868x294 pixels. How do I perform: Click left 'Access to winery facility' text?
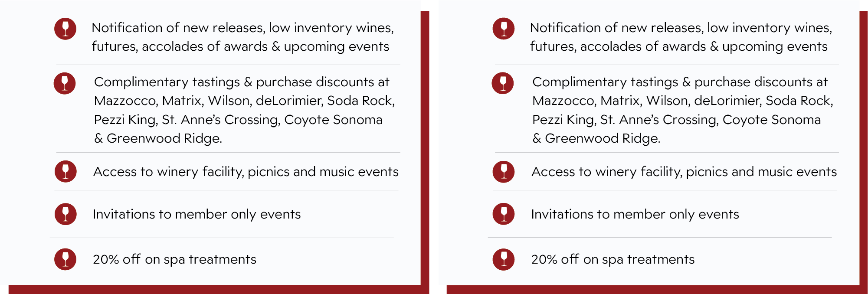[x=246, y=172]
